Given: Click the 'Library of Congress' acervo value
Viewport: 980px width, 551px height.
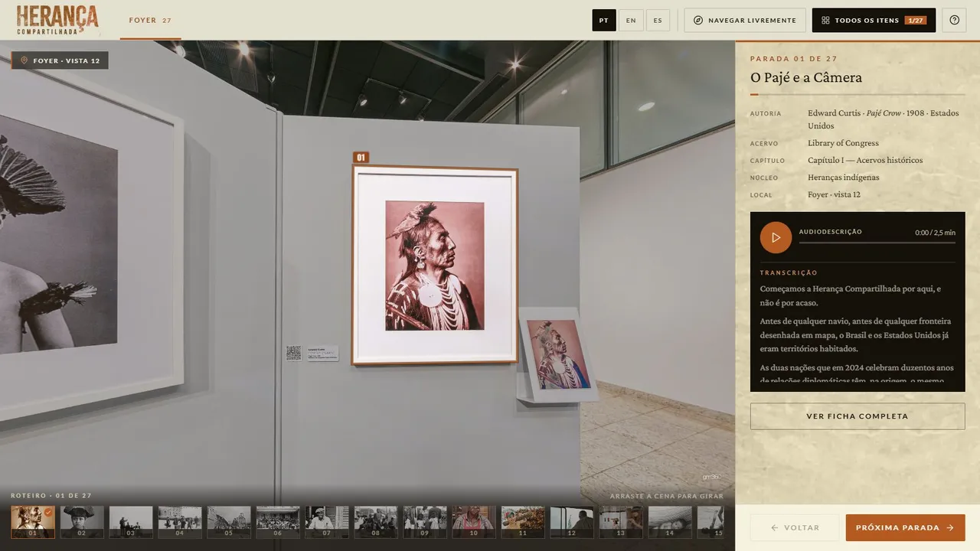Looking at the screenshot, I should click(x=843, y=143).
